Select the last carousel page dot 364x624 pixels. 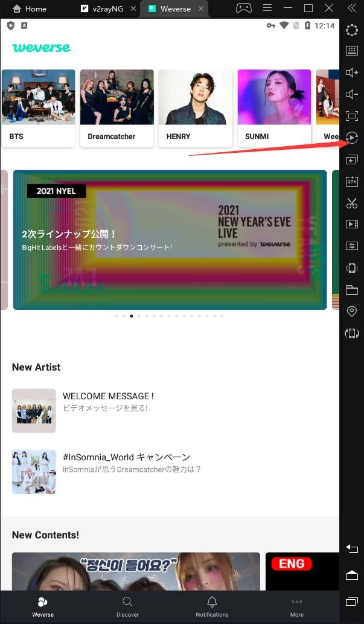(222, 316)
